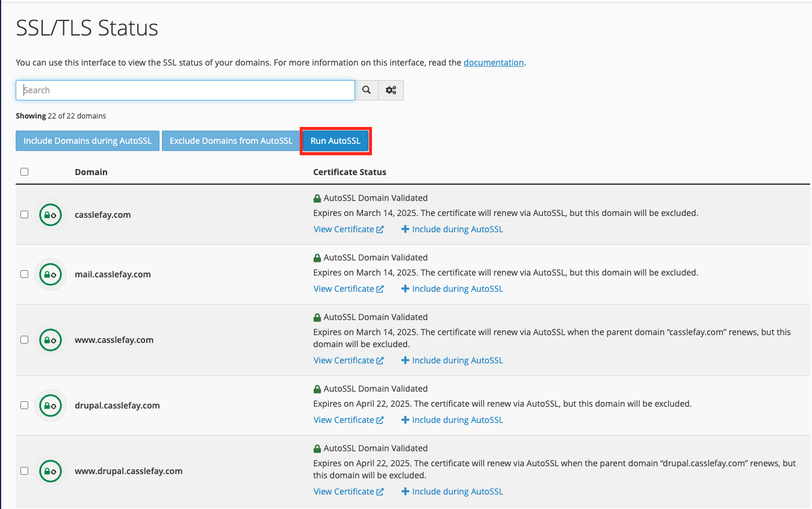Click green lock icon in www.drupal.casslefay.com status
This screenshot has height=509, width=812.
[x=317, y=448]
